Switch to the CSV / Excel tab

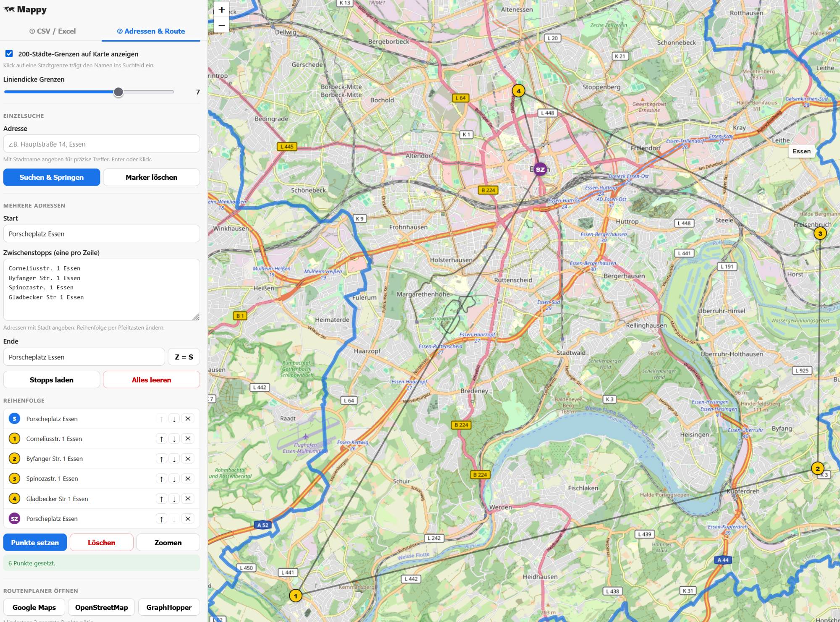point(52,31)
